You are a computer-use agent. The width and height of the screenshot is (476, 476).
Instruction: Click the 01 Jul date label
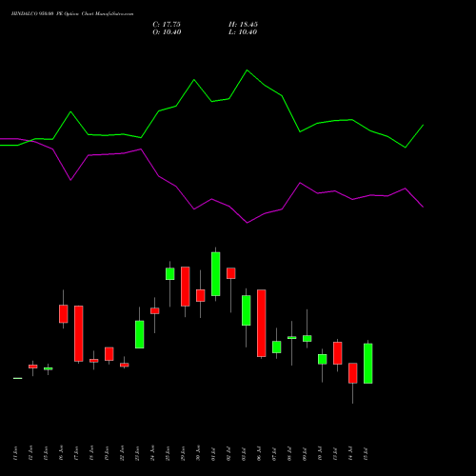[214, 454]
